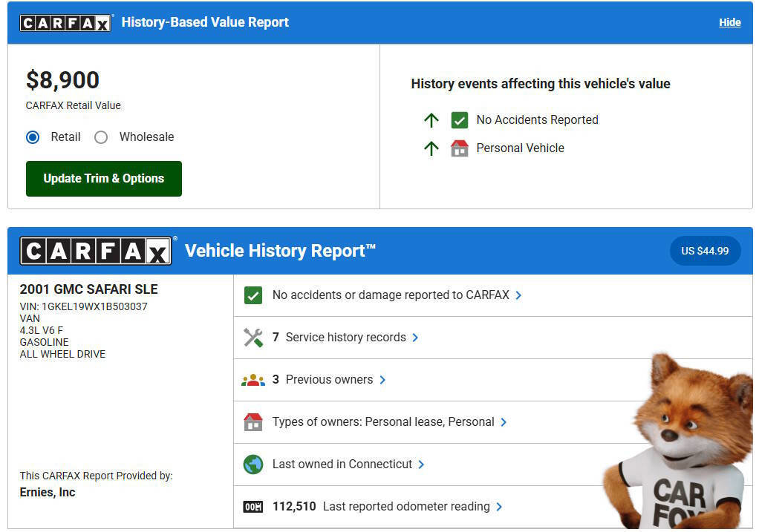Expand the 7 Service history records chevron
Image resolution: width=759 pixels, height=532 pixels.
coord(415,338)
